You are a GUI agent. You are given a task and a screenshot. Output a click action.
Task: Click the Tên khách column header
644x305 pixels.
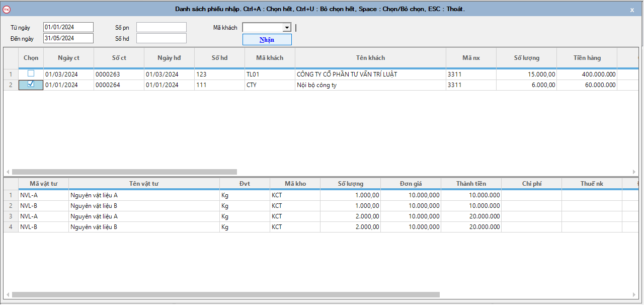click(x=370, y=58)
